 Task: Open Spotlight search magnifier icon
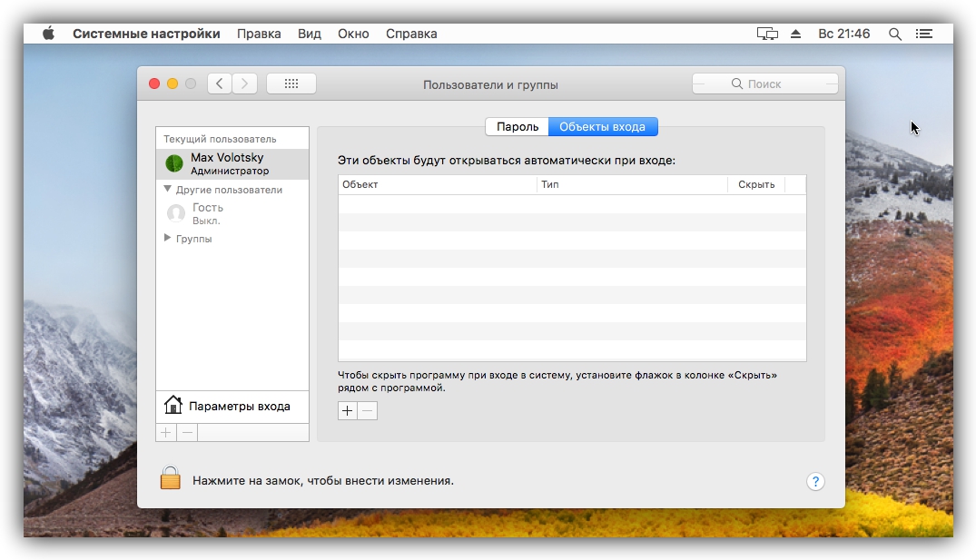click(895, 34)
